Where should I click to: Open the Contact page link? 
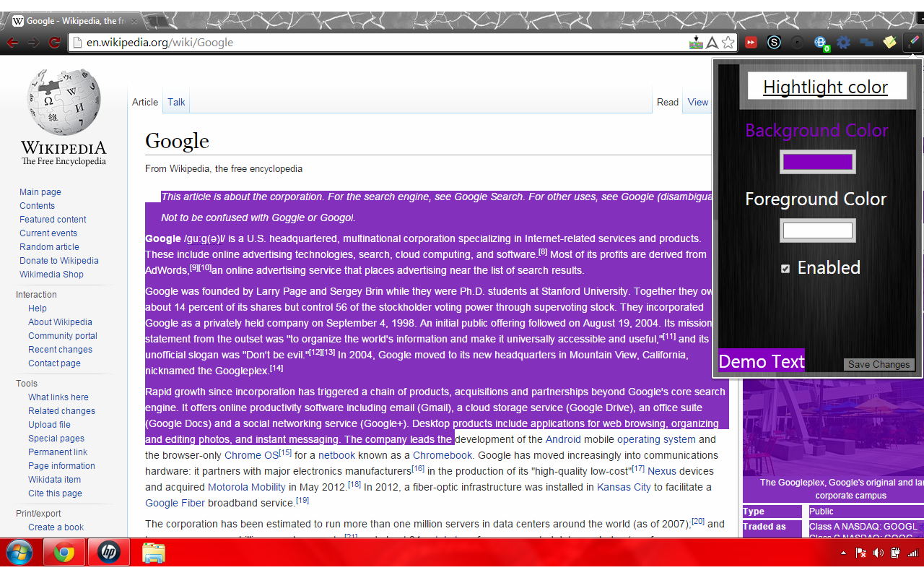(x=54, y=363)
